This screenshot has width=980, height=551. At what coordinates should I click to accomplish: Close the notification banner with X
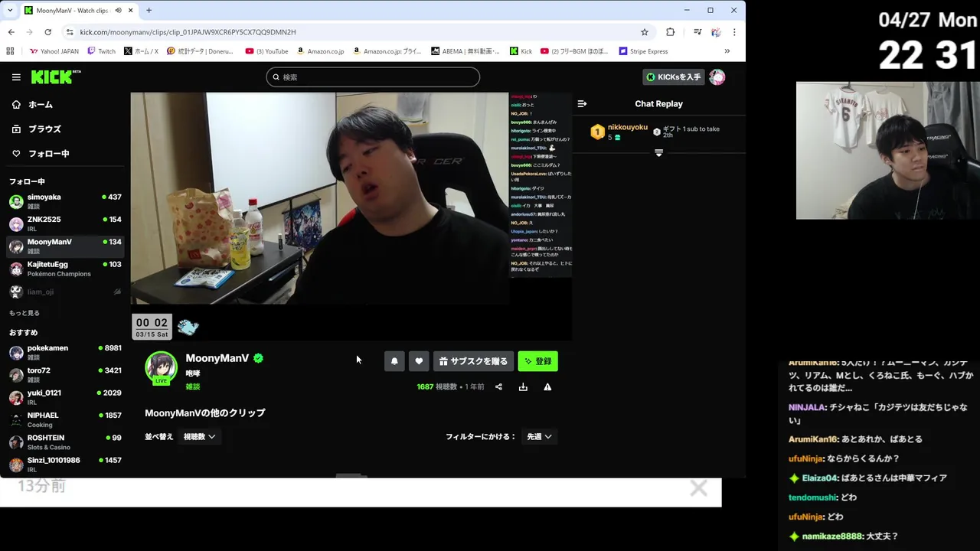698,488
